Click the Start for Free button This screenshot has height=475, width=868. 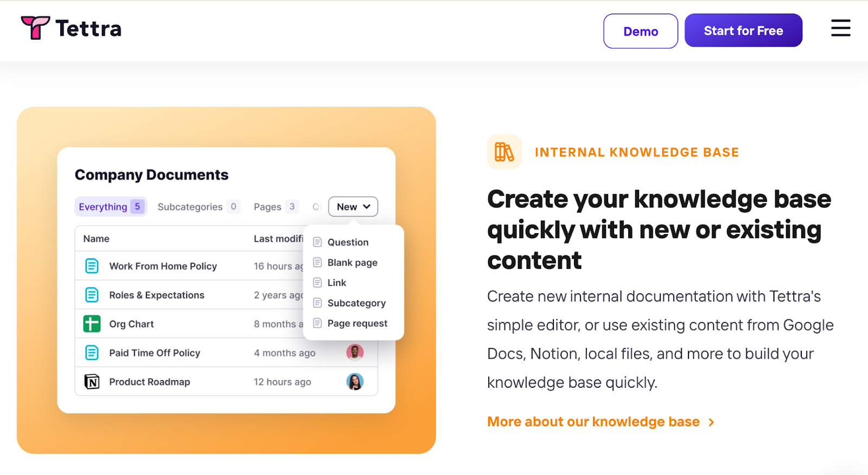tap(743, 30)
